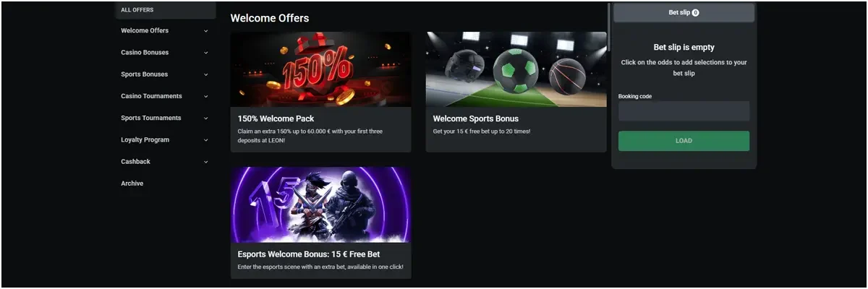Focus the Booking code input field
The image size is (868, 289).
[684, 111]
